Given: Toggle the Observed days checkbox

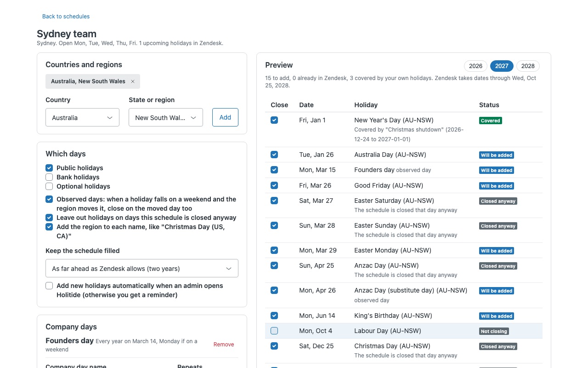Looking at the screenshot, I should click(49, 199).
